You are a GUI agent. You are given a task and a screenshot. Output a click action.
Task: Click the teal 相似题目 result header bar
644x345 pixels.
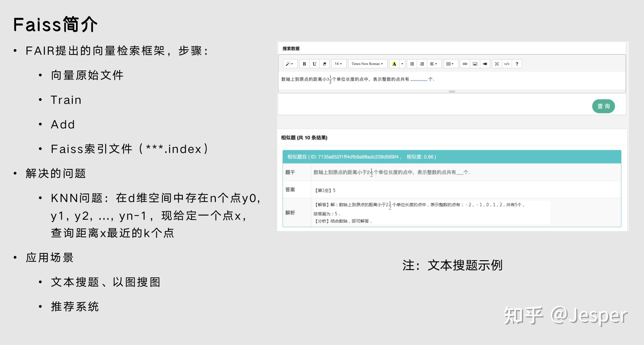pos(452,157)
